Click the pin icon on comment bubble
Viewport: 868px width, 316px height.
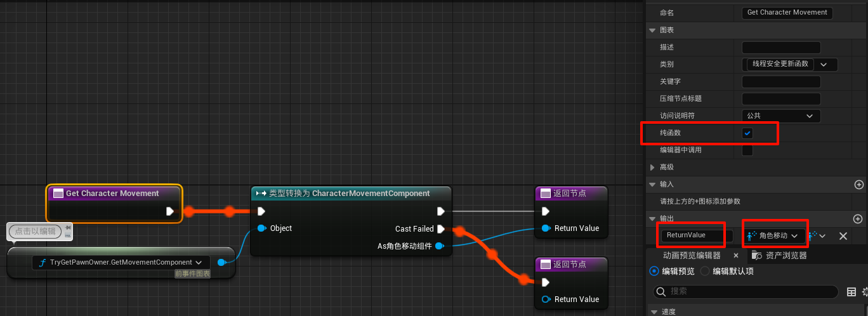(x=68, y=228)
